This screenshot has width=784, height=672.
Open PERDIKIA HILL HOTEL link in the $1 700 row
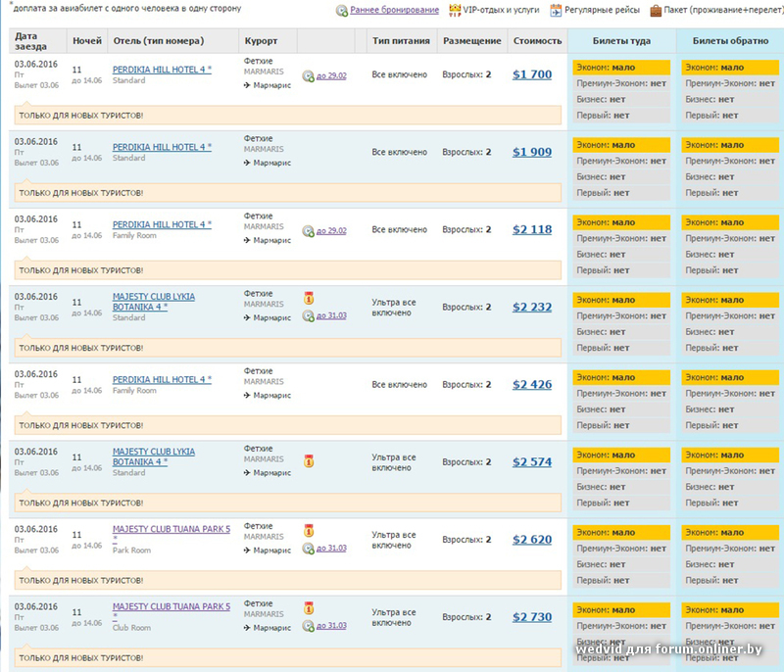click(162, 70)
